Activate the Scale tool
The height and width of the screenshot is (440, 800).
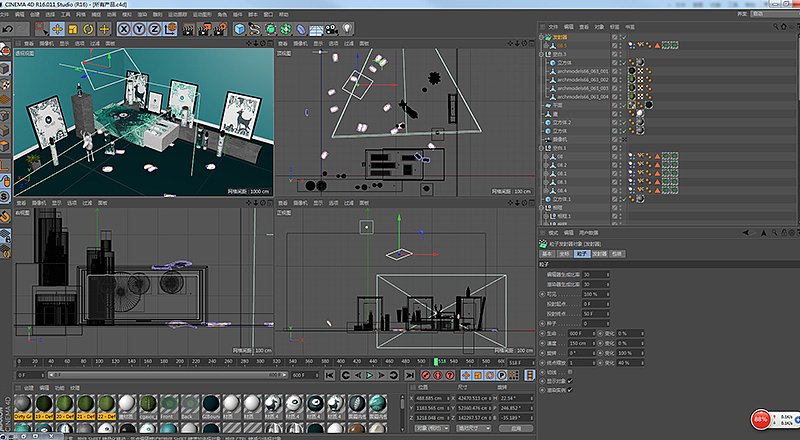(73, 29)
